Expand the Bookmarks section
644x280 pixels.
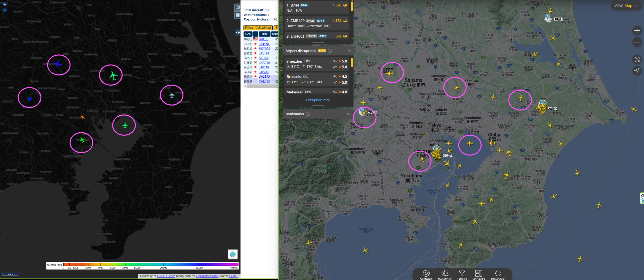point(349,114)
